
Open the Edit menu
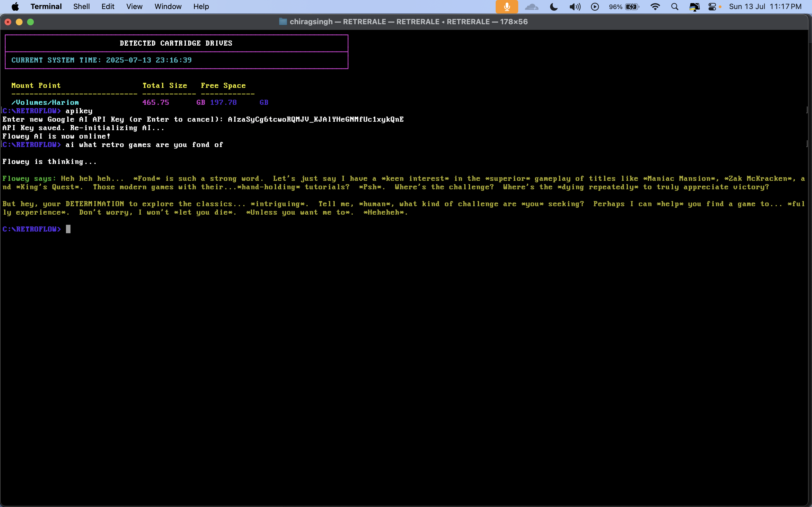[x=108, y=7]
